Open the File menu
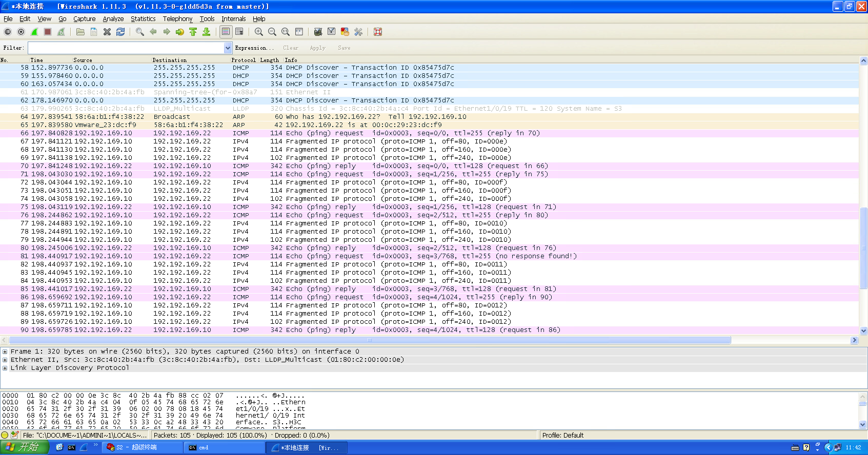 8,18
